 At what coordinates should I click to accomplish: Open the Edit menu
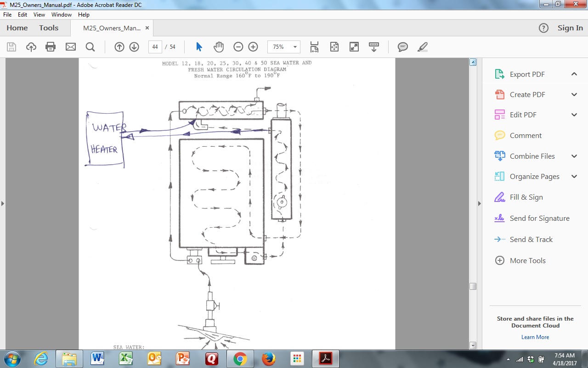(23, 15)
